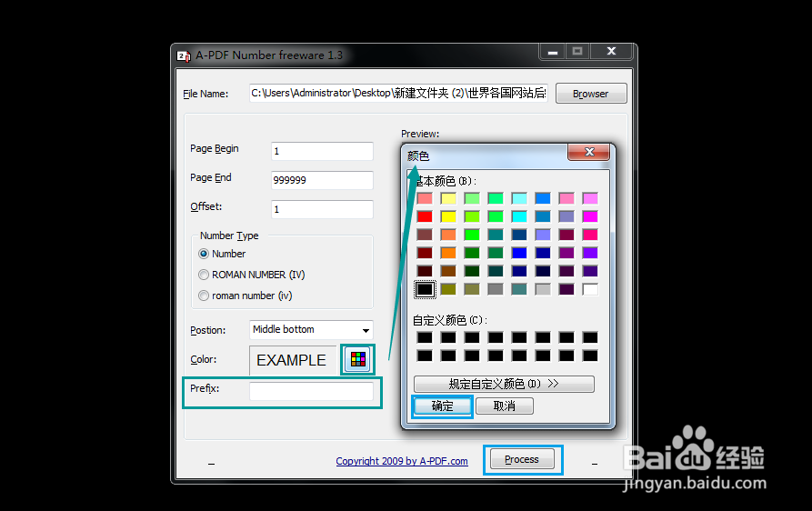
Task: Pick the pale yellow swatch in first row
Action: 448,198
